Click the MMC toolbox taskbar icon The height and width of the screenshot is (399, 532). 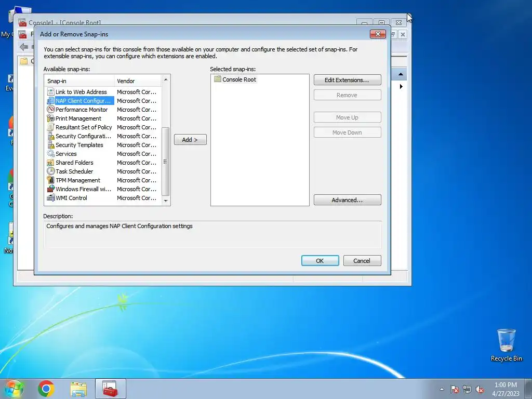point(110,389)
